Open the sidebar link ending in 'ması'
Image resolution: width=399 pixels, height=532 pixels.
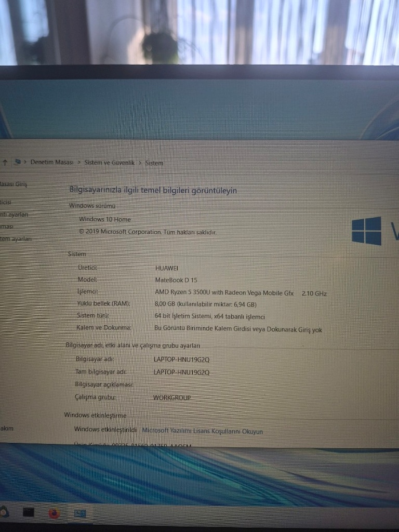(x=7, y=227)
